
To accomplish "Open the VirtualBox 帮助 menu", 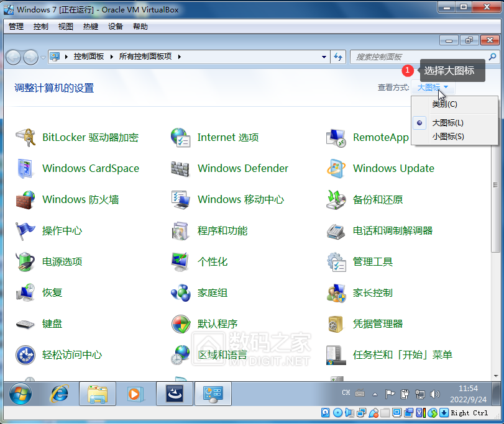I will click(140, 26).
